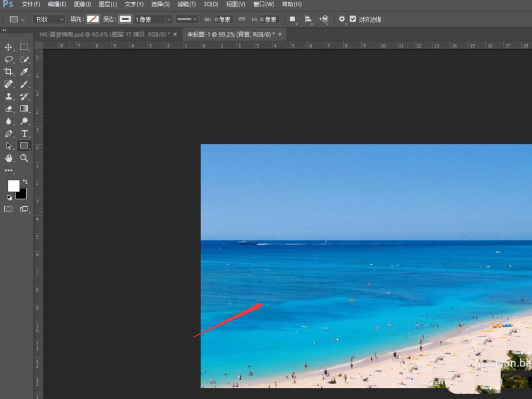
Task: Switch to the 未标题-1 document tab
Action: click(231, 34)
